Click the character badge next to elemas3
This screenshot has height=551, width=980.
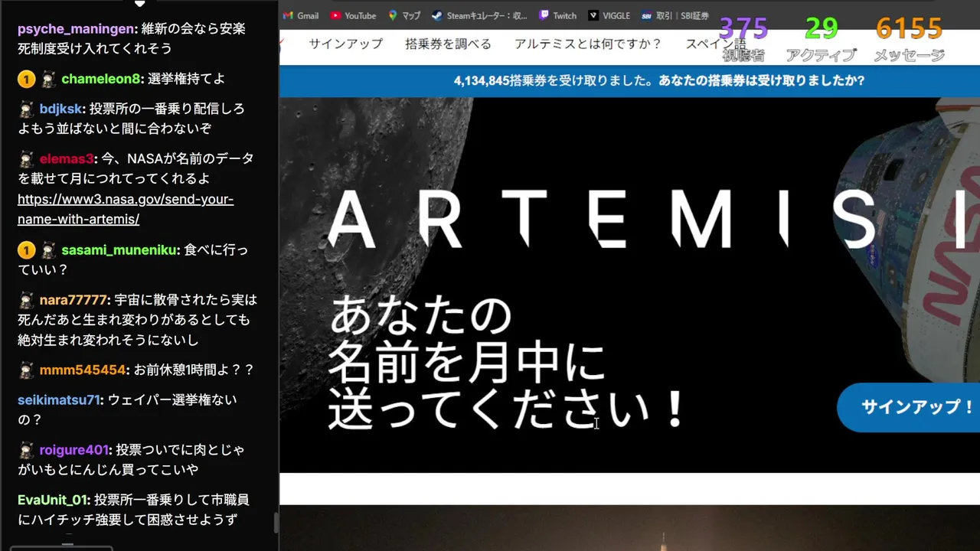(x=26, y=159)
